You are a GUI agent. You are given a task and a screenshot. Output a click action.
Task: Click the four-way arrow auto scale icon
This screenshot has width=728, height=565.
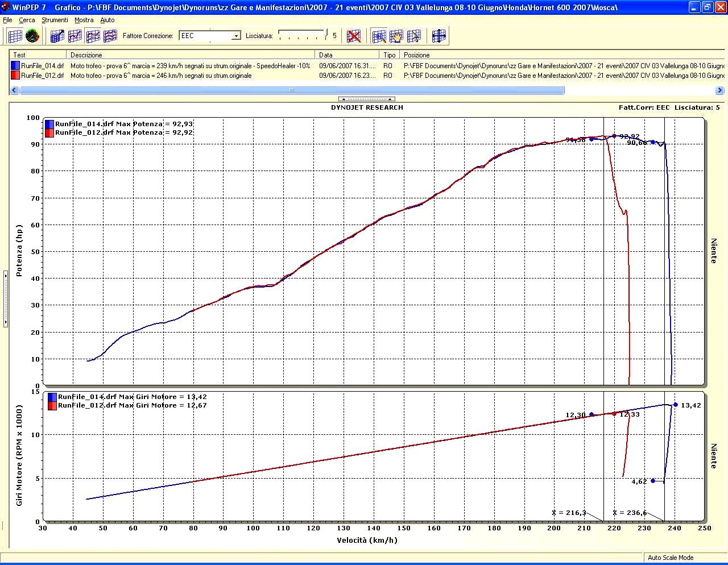[x=439, y=36]
